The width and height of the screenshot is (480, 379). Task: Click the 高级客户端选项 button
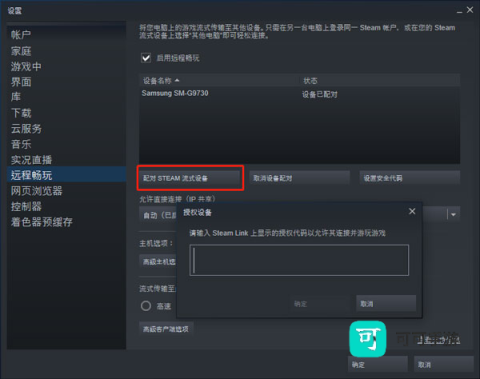coord(166,329)
